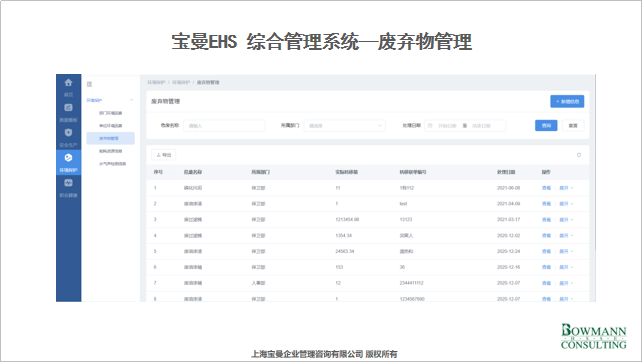This screenshot has width=643, height=363.
Task: Click 查看 for row 3
Action: pyautogui.click(x=546, y=220)
